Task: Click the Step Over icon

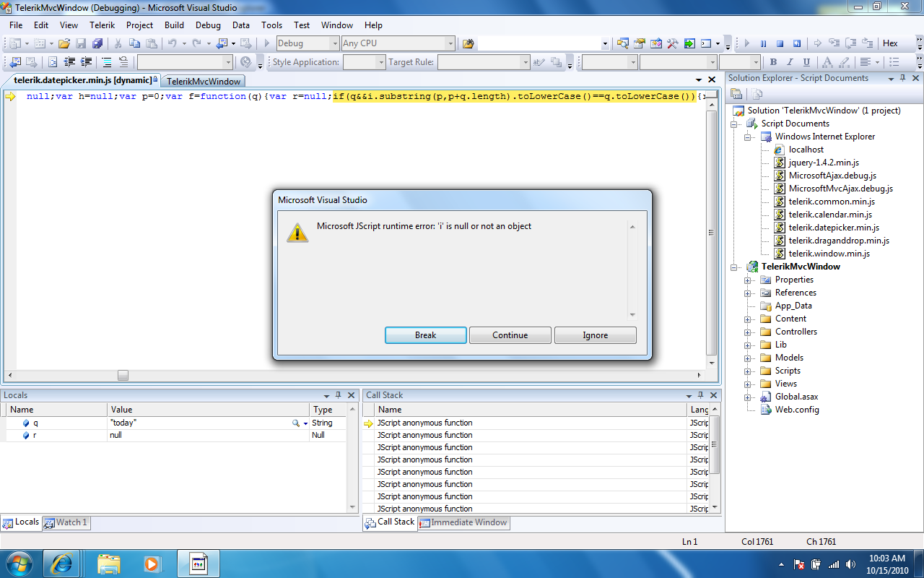Action: point(851,43)
